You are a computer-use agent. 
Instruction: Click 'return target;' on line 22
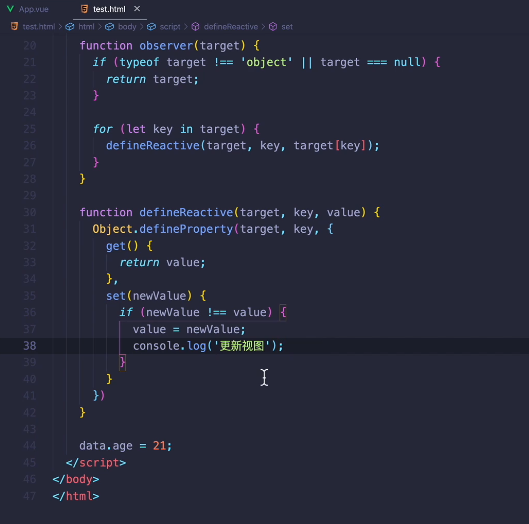point(152,79)
